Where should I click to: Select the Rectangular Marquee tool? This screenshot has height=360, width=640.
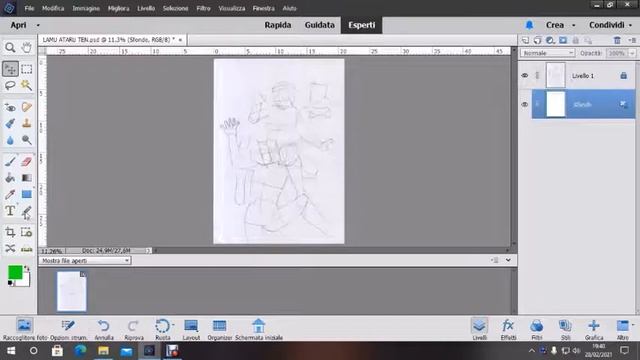(x=27, y=69)
